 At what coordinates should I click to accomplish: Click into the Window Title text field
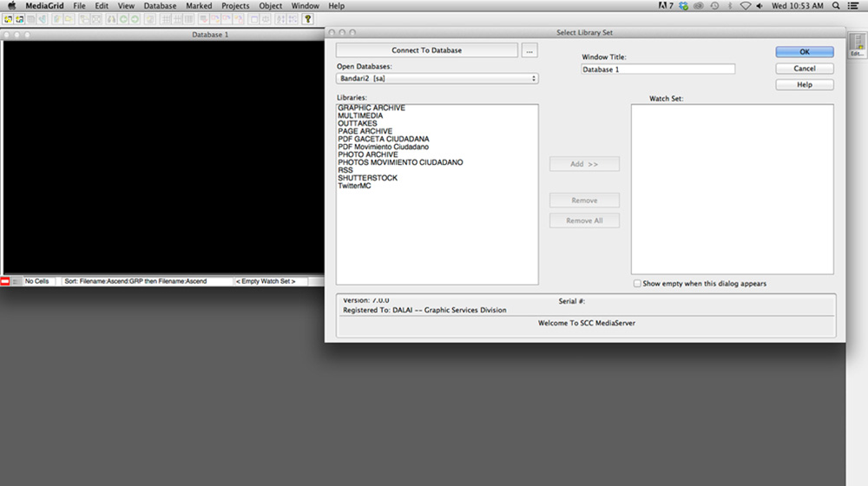click(x=658, y=69)
